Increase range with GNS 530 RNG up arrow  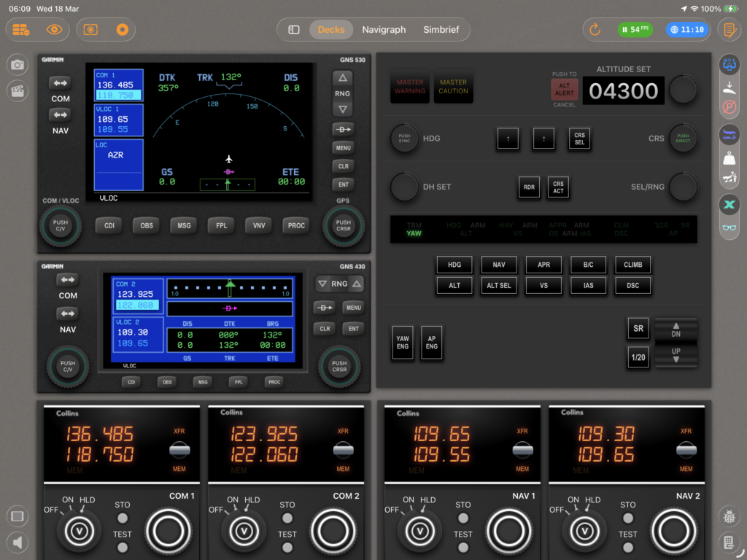click(342, 78)
